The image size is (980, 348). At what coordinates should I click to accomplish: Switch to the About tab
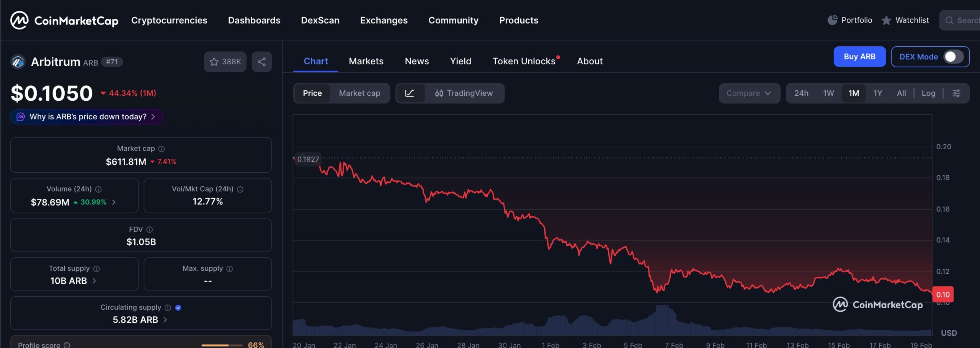590,61
